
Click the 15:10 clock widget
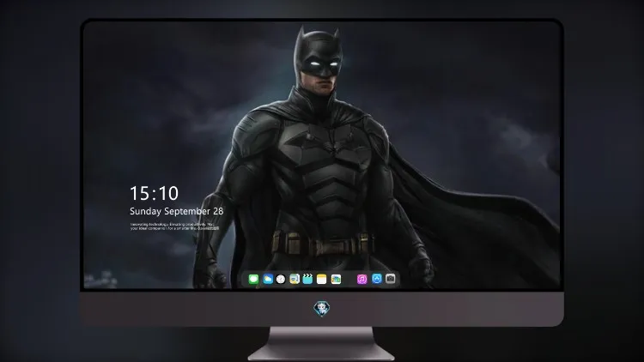(x=154, y=193)
